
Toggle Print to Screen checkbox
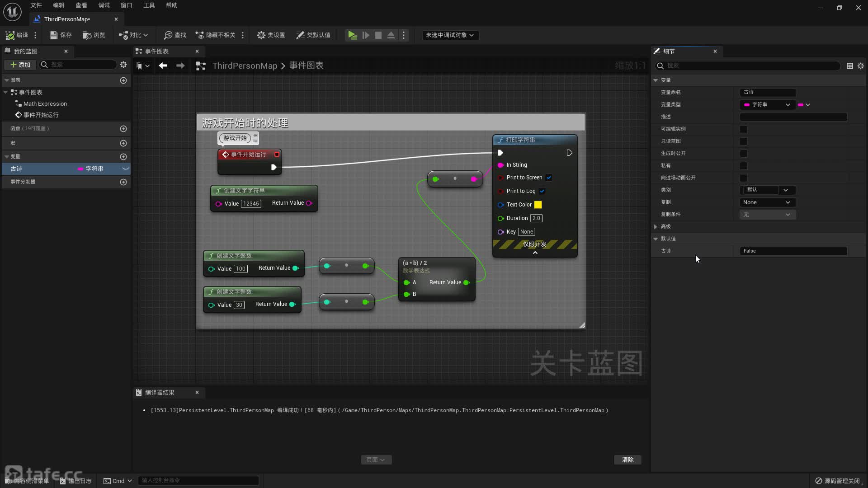click(549, 178)
